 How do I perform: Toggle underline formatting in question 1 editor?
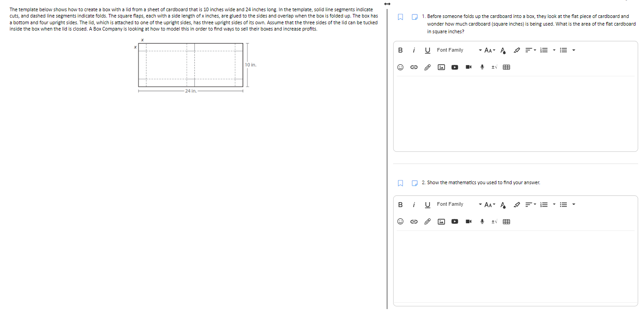pos(427,50)
